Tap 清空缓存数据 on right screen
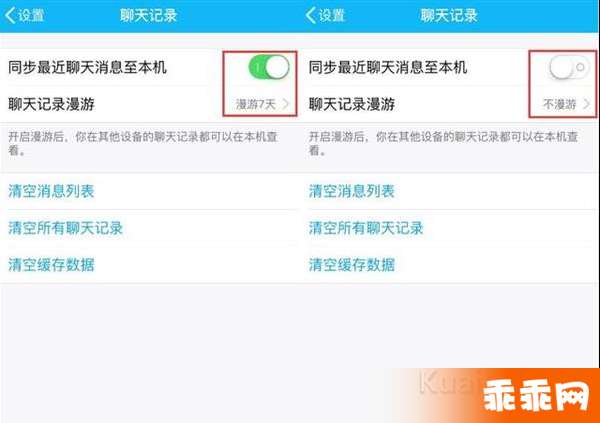The width and height of the screenshot is (600, 423). [352, 265]
